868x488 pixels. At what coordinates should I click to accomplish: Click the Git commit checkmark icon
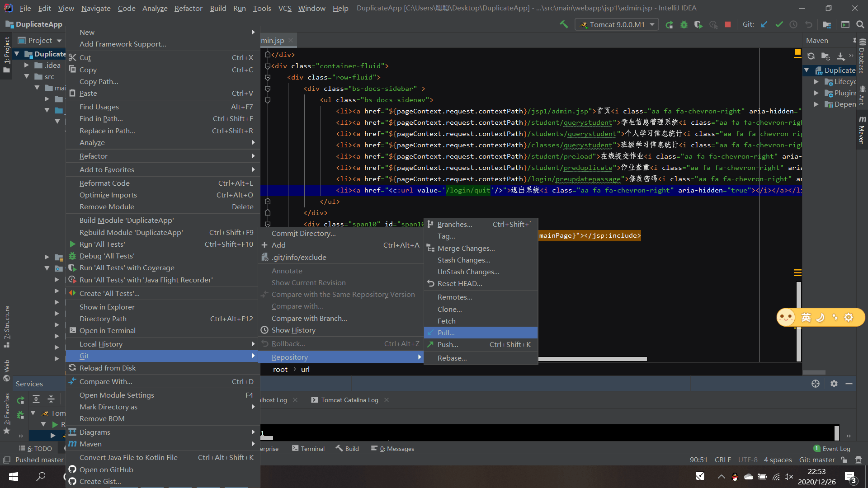click(779, 24)
